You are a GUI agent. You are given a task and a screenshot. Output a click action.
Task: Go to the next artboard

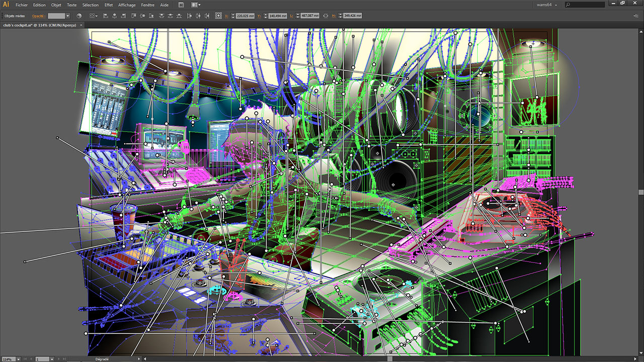58,359
